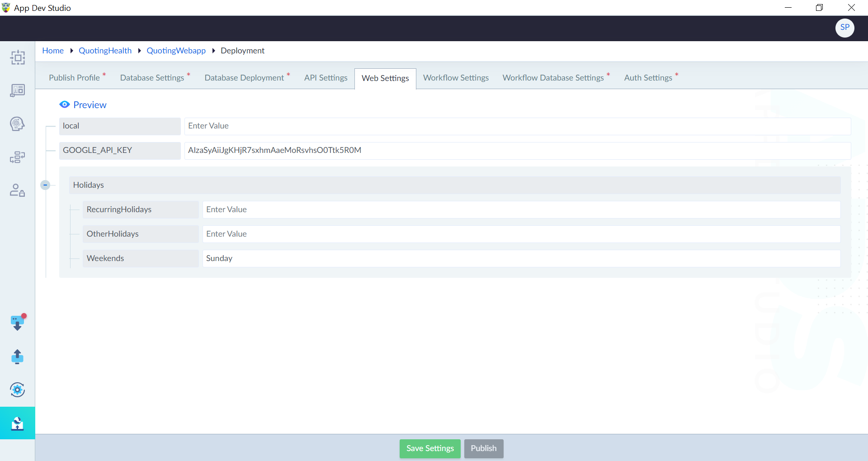Toggle the Preview eye icon

click(65, 105)
